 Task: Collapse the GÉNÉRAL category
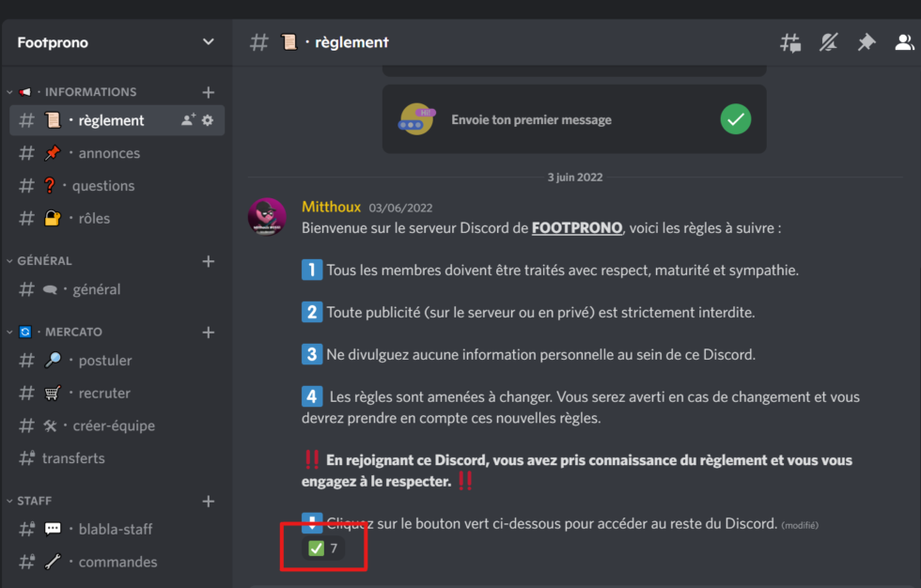44,261
